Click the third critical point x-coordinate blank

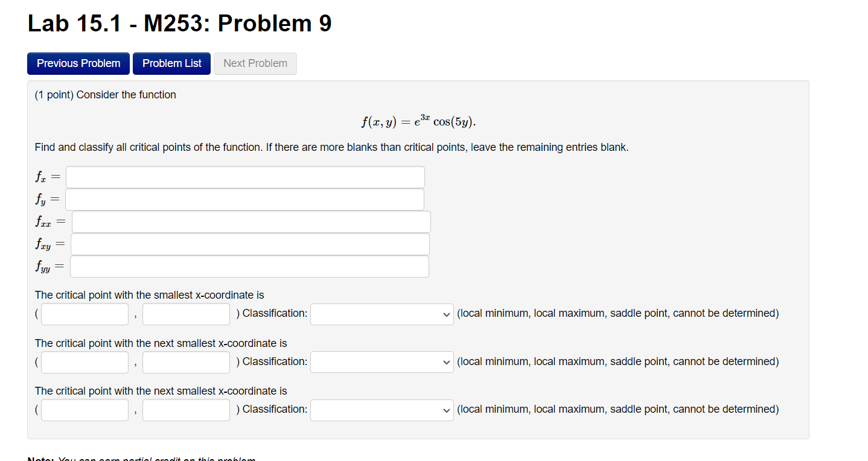click(x=85, y=410)
